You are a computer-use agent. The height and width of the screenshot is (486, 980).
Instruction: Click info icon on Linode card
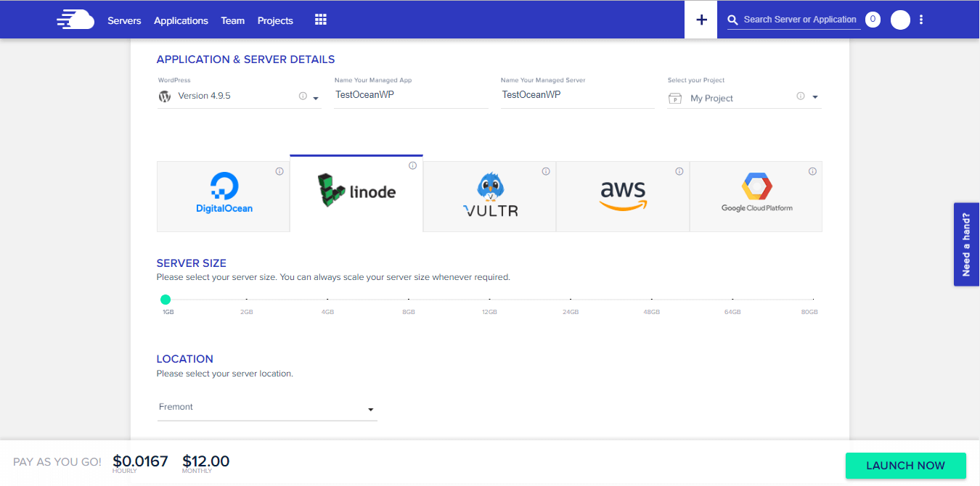pos(413,165)
